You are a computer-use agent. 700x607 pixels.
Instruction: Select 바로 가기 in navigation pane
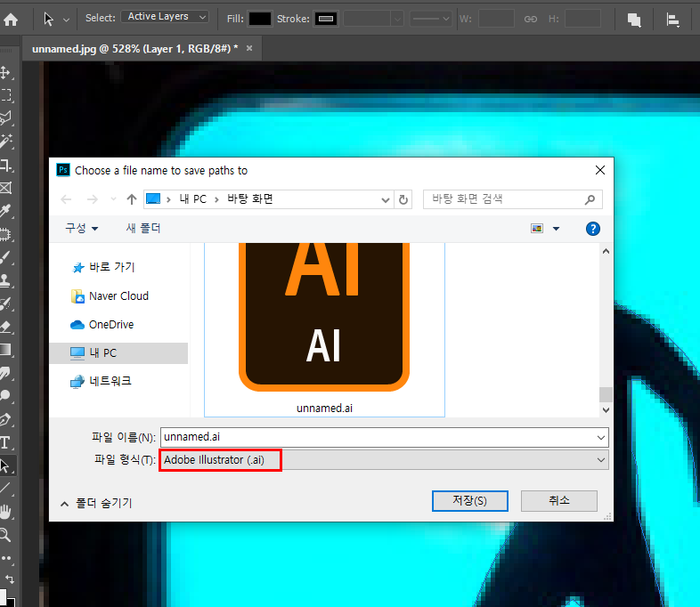(x=103, y=267)
